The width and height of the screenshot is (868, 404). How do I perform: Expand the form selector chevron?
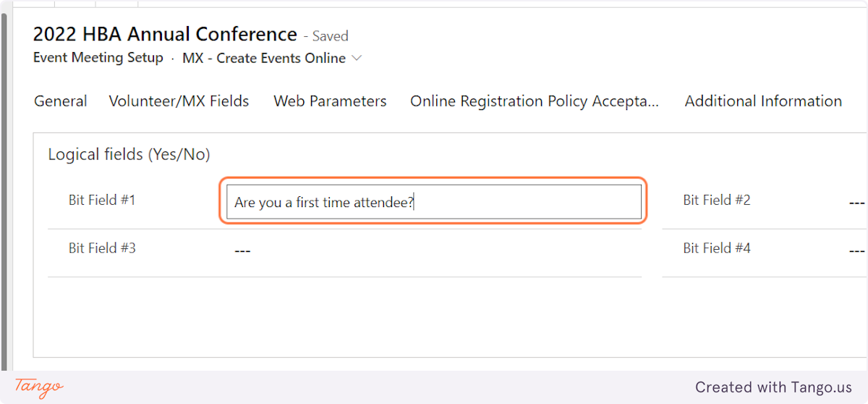click(x=357, y=59)
